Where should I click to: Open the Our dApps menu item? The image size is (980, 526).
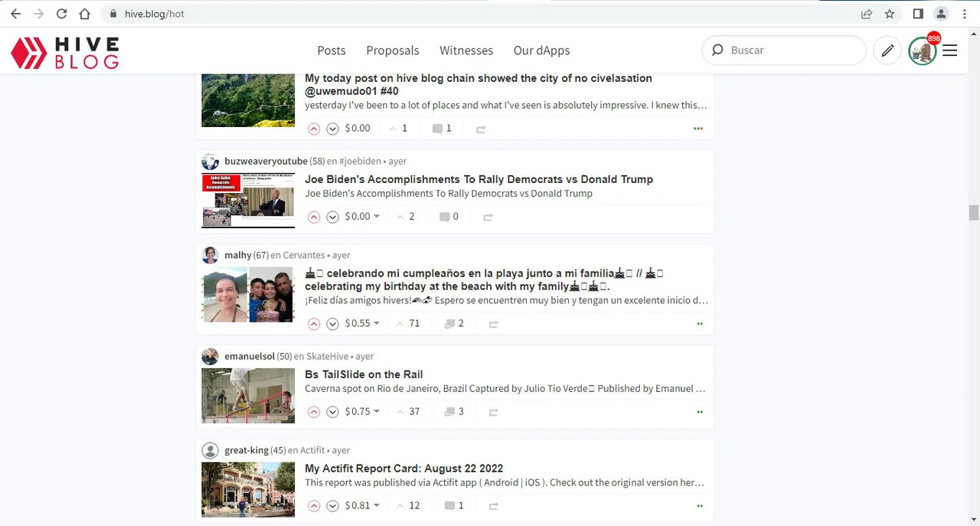(x=541, y=51)
